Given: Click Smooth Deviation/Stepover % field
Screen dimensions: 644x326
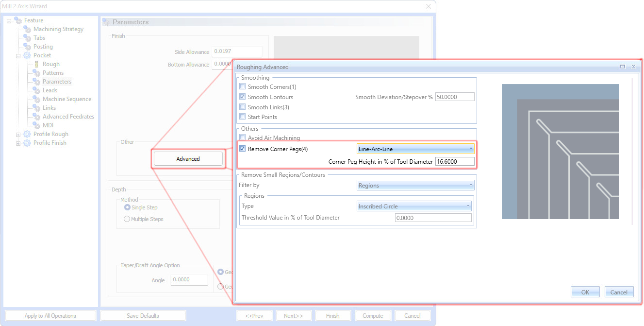Looking at the screenshot, I should (x=455, y=97).
